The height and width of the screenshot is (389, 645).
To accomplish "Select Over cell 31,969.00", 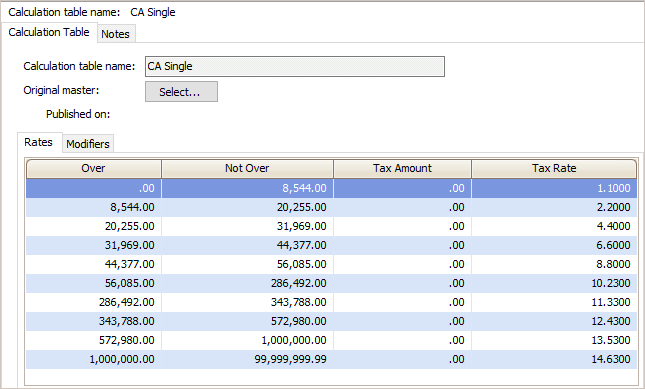I will pos(94,245).
